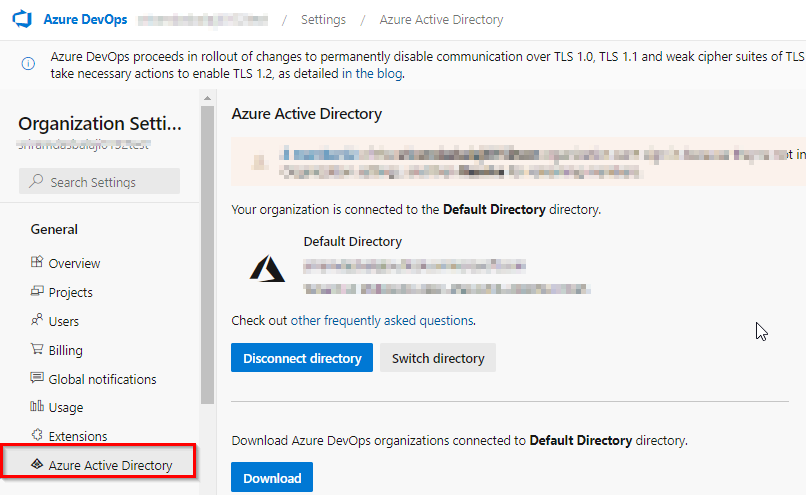The width and height of the screenshot is (806, 495).
Task: Click the warning icon in the blurred banner
Action: point(259,162)
